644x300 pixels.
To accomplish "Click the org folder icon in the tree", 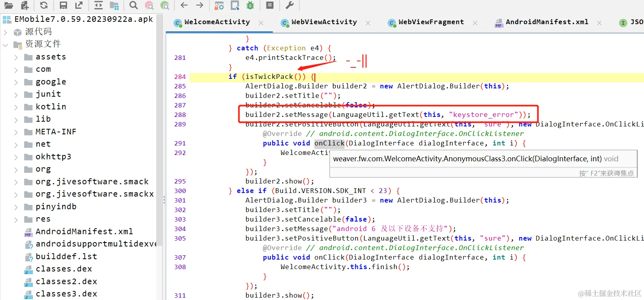I will (x=28, y=169).
